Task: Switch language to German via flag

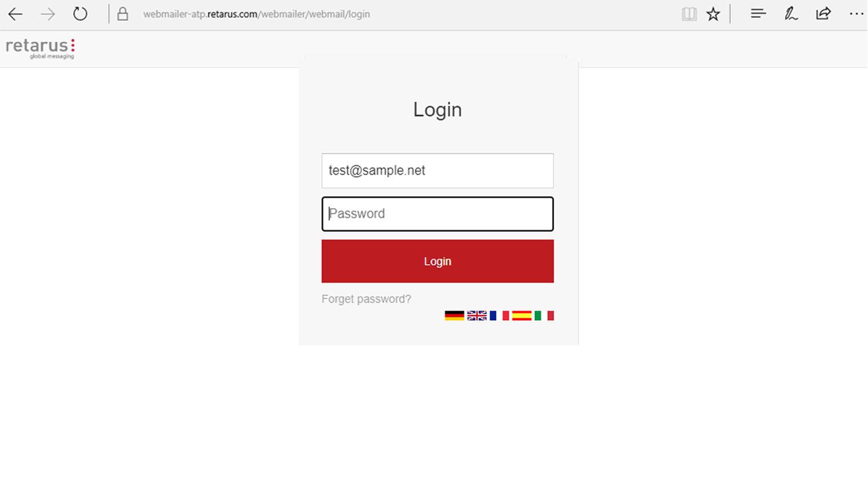Action: 454,315
